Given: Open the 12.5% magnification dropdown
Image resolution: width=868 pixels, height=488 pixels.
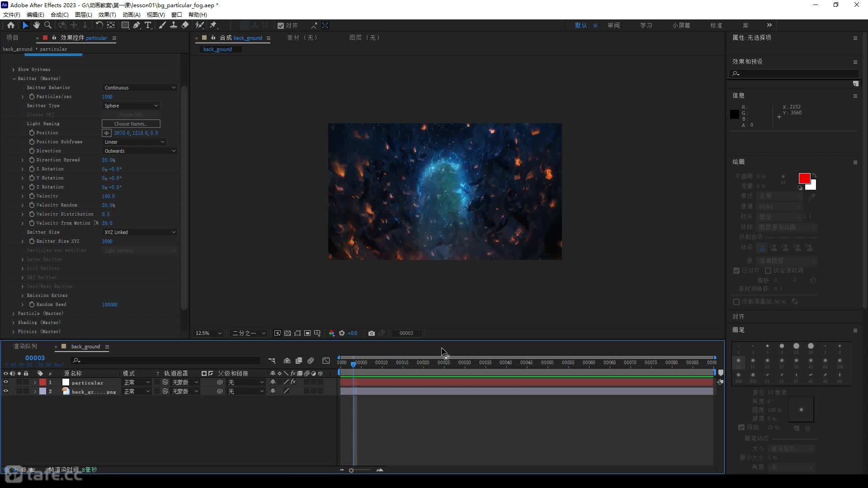Looking at the screenshot, I should (x=208, y=333).
